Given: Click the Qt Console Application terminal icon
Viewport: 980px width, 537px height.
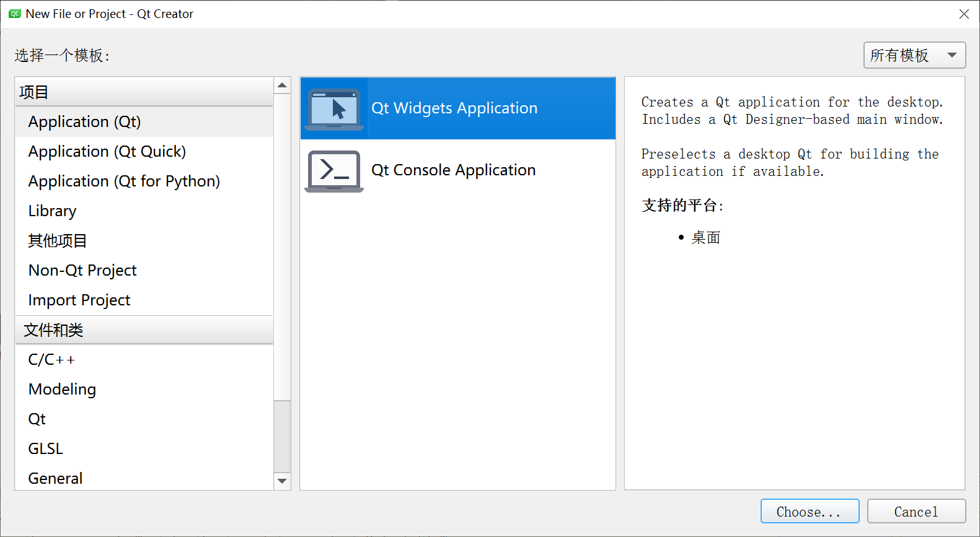Looking at the screenshot, I should (x=334, y=172).
